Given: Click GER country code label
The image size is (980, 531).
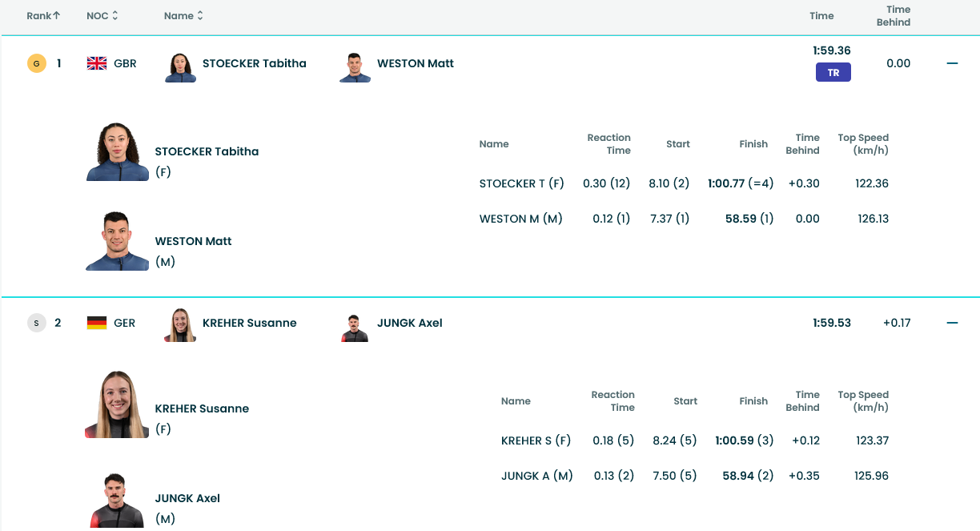Looking at the screenshot, I should pos(125,323).
